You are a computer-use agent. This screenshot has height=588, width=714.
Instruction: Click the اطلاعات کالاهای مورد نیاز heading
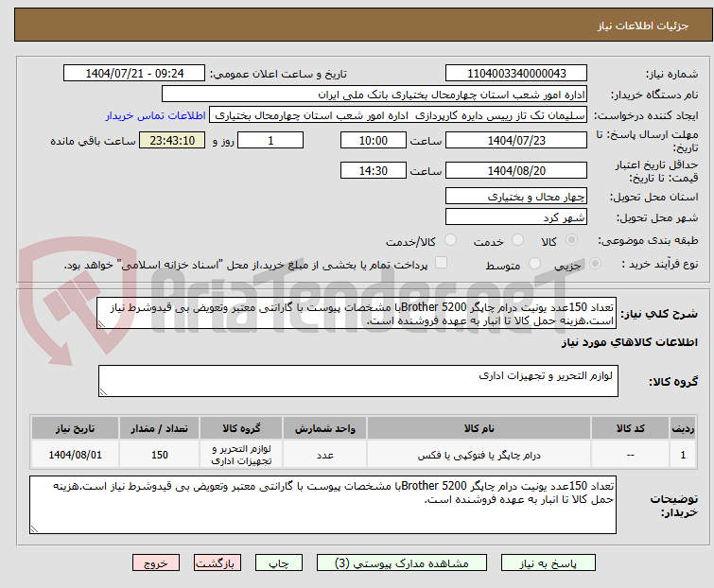point(629,342)
